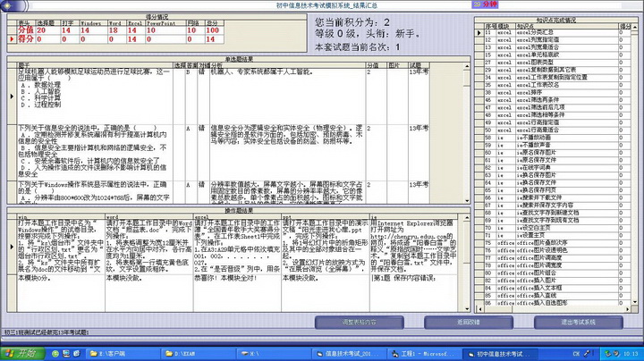Image resolution: width=644 pixels, height=361 pixels.
Task: Select row 'excel工作表改名'
Action: click(553, 85)
